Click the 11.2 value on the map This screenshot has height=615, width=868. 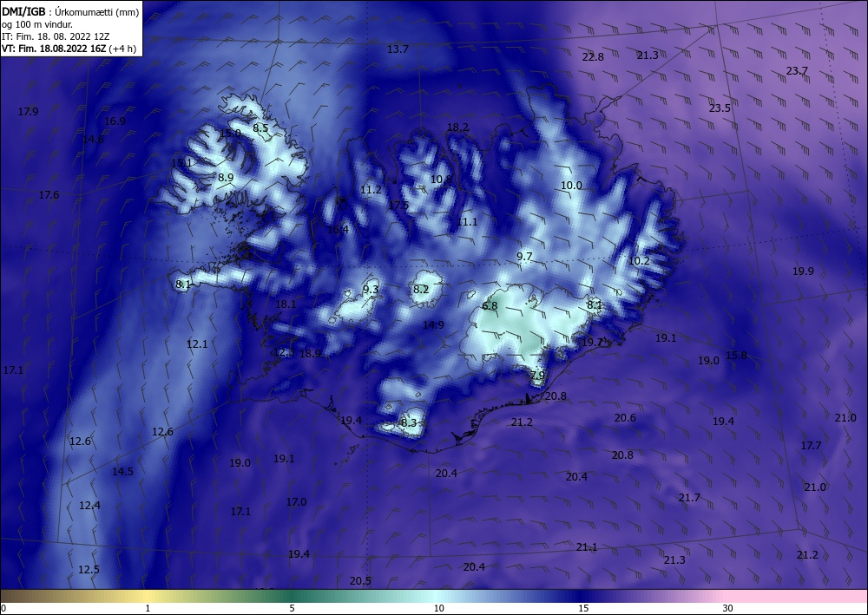371,190
